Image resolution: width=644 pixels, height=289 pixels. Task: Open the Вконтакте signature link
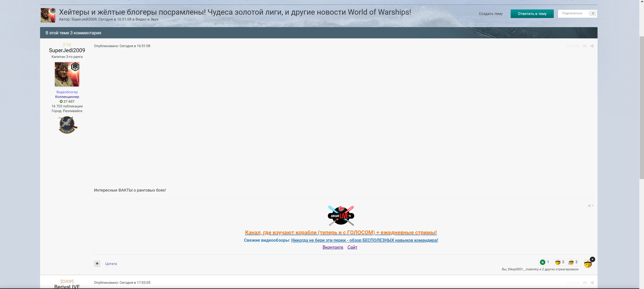333,247
